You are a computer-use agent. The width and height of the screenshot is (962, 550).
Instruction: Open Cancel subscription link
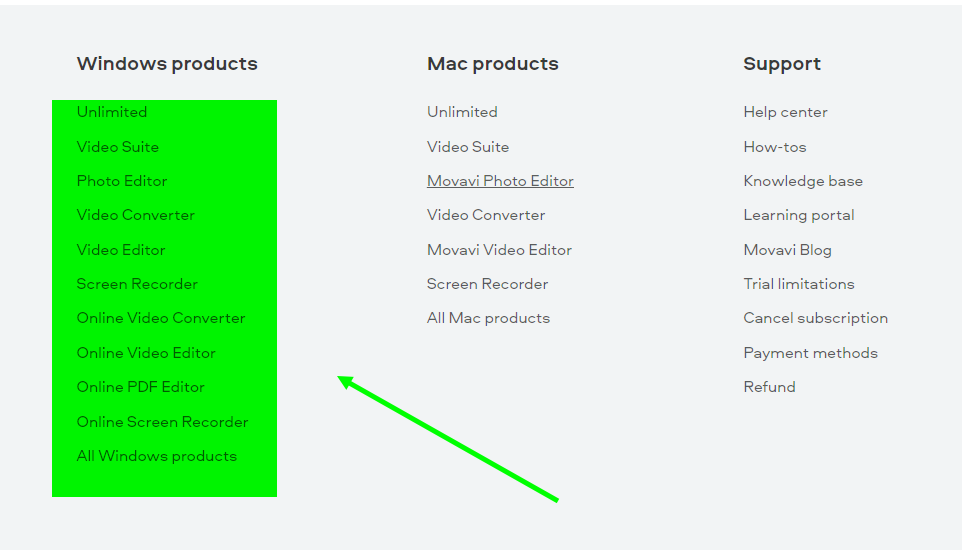pyautogui.click(x=816, y=318)
